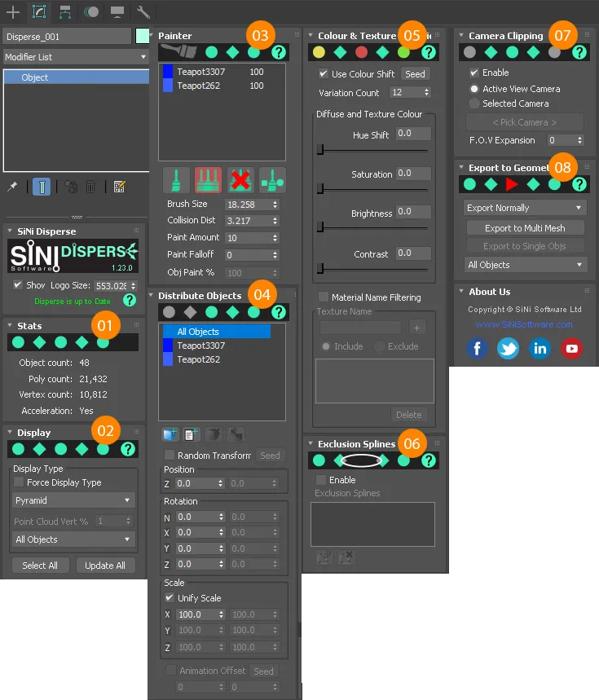Select Teapot262 in Distribute Objects list
Viewport: 599px width, 700px height.
198,359
